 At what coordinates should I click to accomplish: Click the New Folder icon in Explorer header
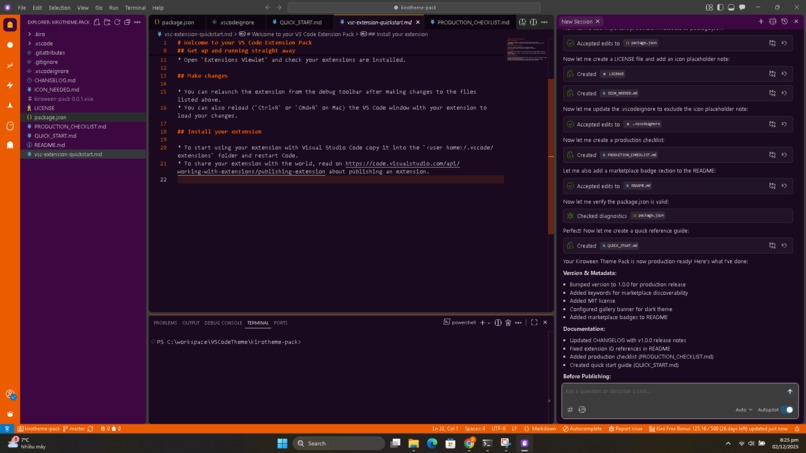click(107, 22)
